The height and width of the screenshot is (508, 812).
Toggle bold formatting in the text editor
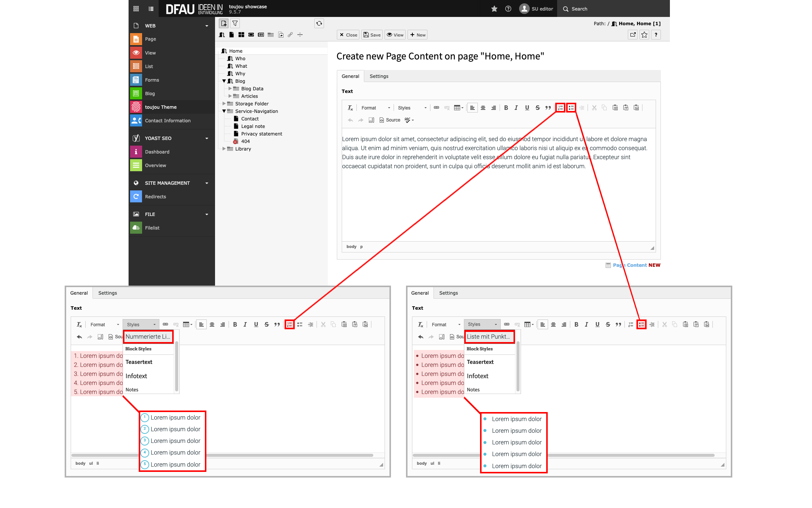click(506, 108)
